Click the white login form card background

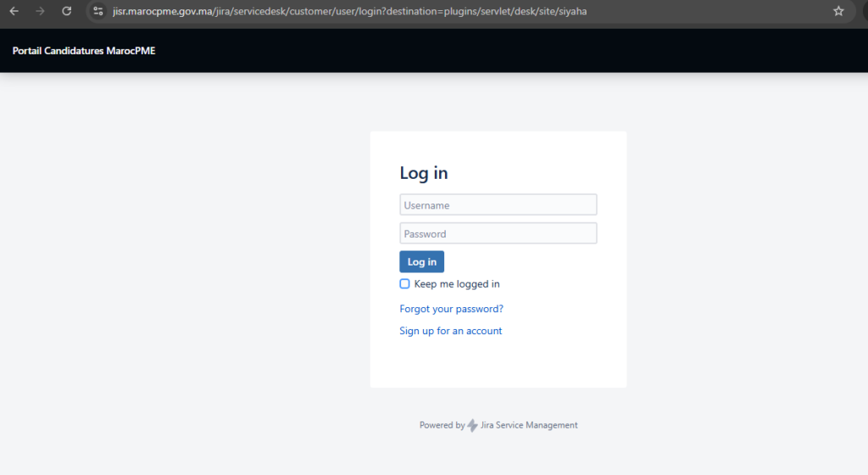point(559,356)
